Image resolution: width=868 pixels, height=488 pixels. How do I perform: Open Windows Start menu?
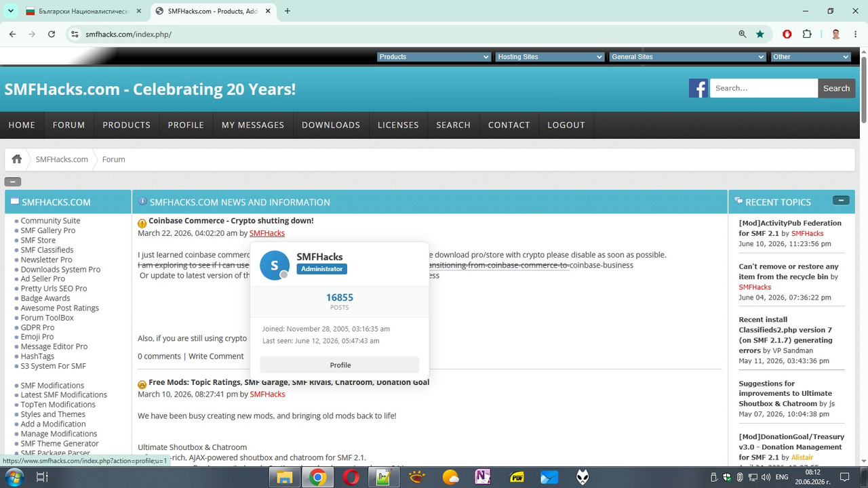[14, 477]
